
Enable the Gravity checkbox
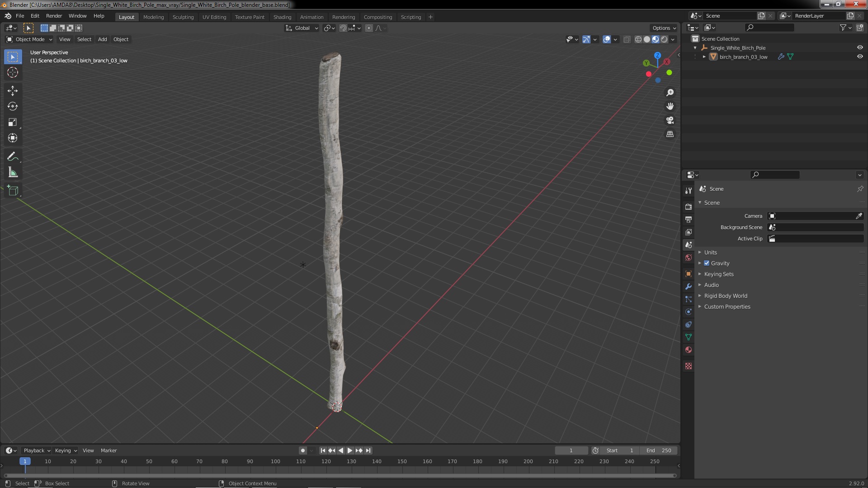click(707, 263)
